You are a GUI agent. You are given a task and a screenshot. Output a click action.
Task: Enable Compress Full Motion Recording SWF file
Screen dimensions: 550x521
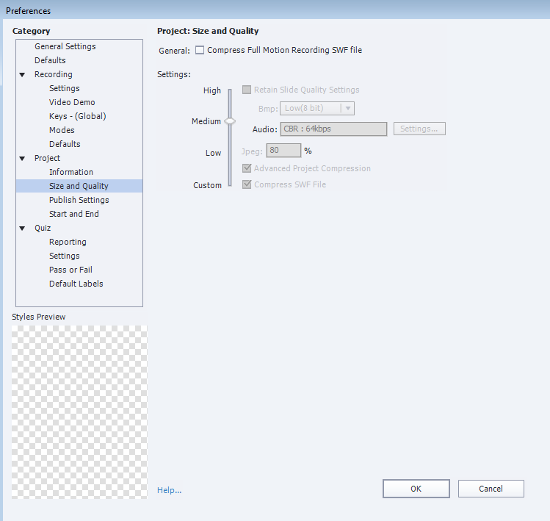200,50
